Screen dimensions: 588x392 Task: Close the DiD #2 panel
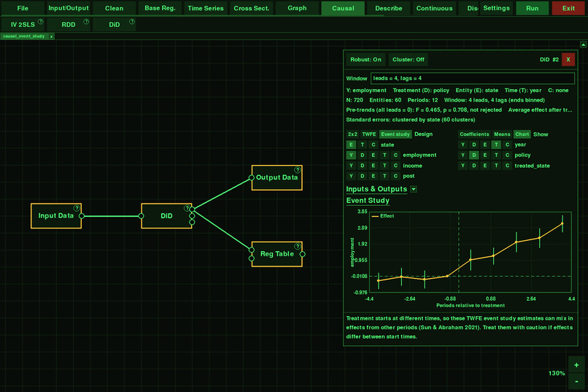(568, 60)
